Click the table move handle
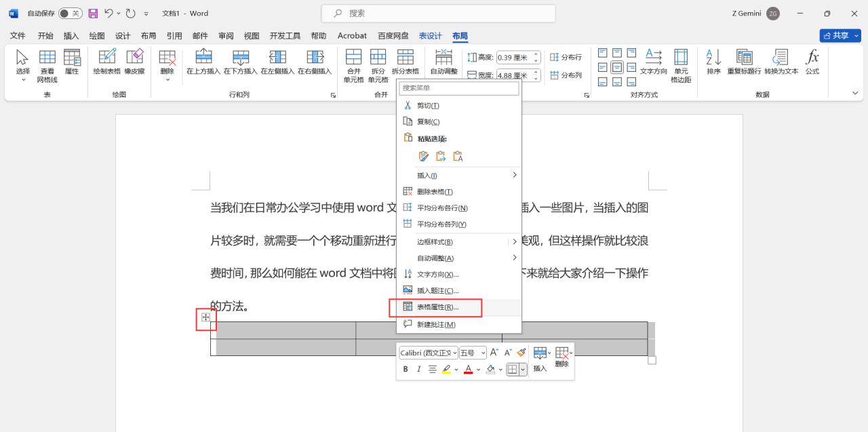Image resolution: width=868 pixels, height=432 pixels. [205, 317]
